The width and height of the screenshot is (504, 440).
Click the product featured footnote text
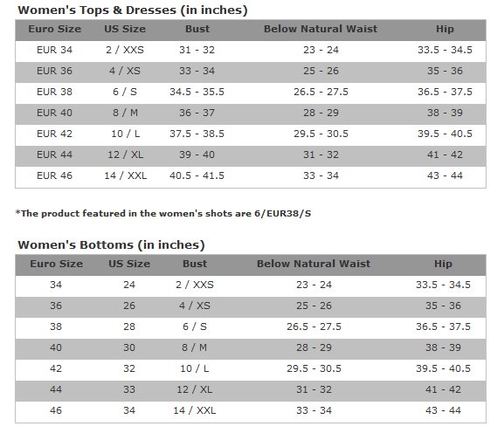[163, 214]
